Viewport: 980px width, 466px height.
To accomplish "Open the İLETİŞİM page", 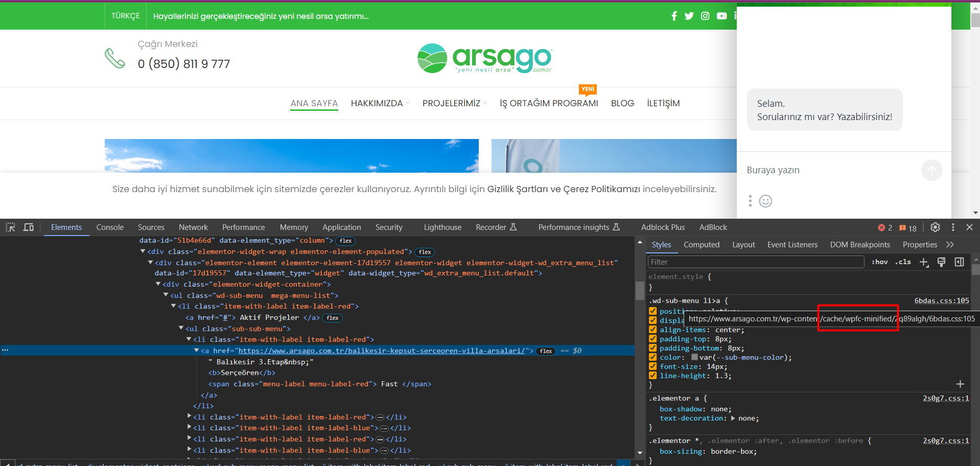I will pyautogui.click(x=663, y=103).
